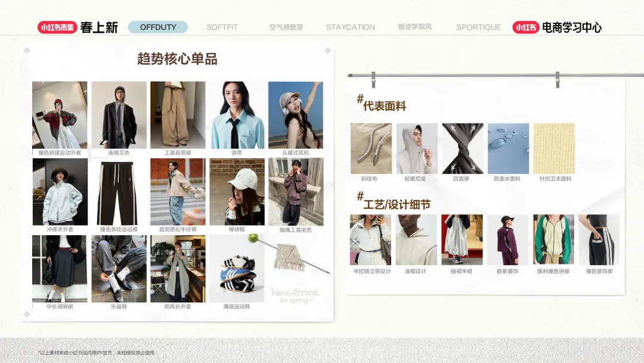Open the 连帽卫衣 photo
This screenshot has height=363, width=644.
(x=119, y=115)
